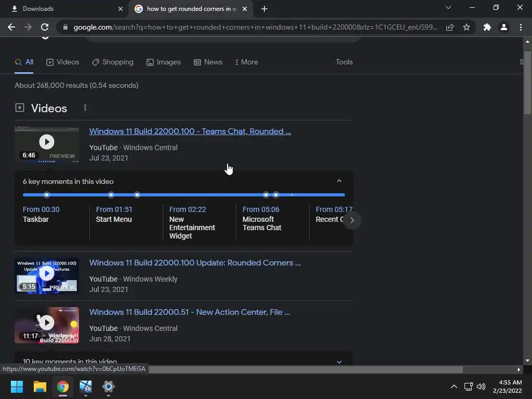Open Windows 11 Build 22000.51 New Action Center link

tap(190, 312)
